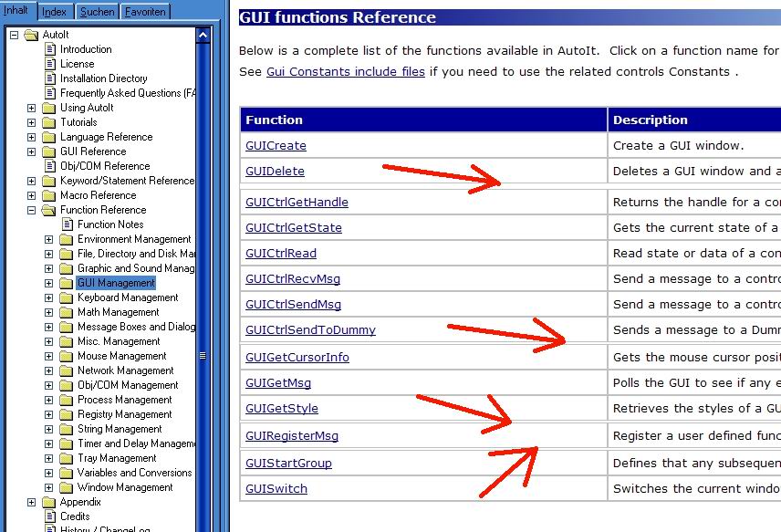781x532 pixels.
Task: Select the Obj/COM Management tree item
Action: tap(128, 385)
